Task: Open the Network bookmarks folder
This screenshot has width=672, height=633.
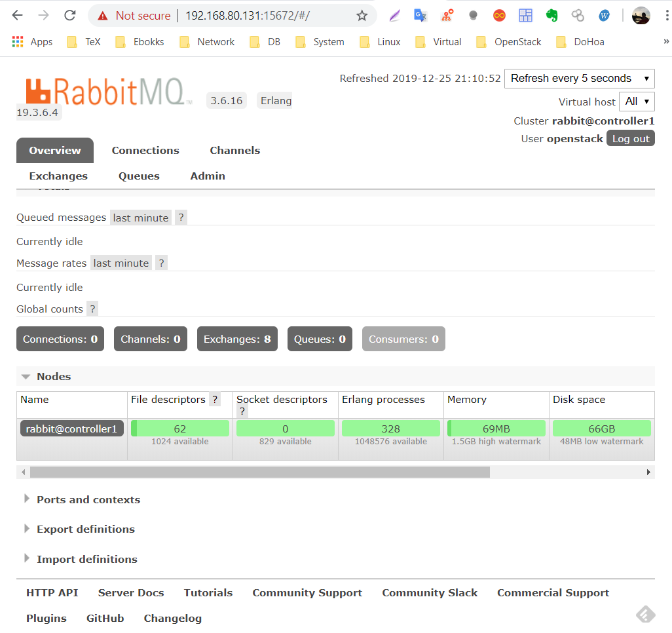Action: [x=208, y=41]
